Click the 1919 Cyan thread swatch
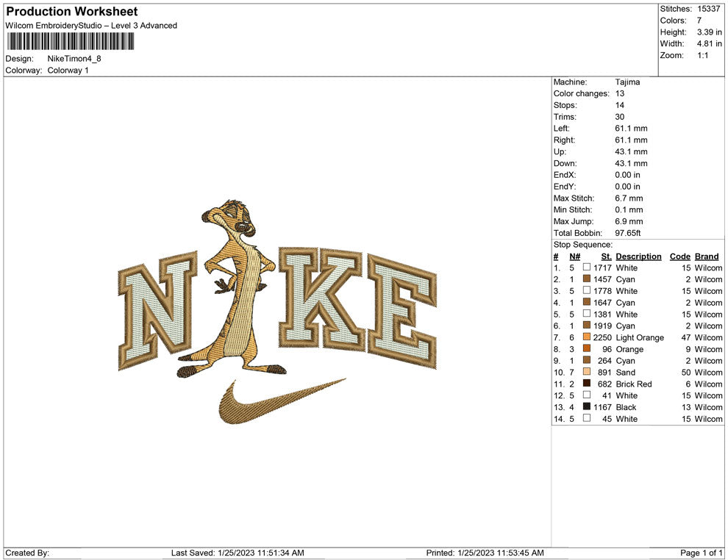Image resolution: width=728 pixels, height=560 pixels. 587,326
